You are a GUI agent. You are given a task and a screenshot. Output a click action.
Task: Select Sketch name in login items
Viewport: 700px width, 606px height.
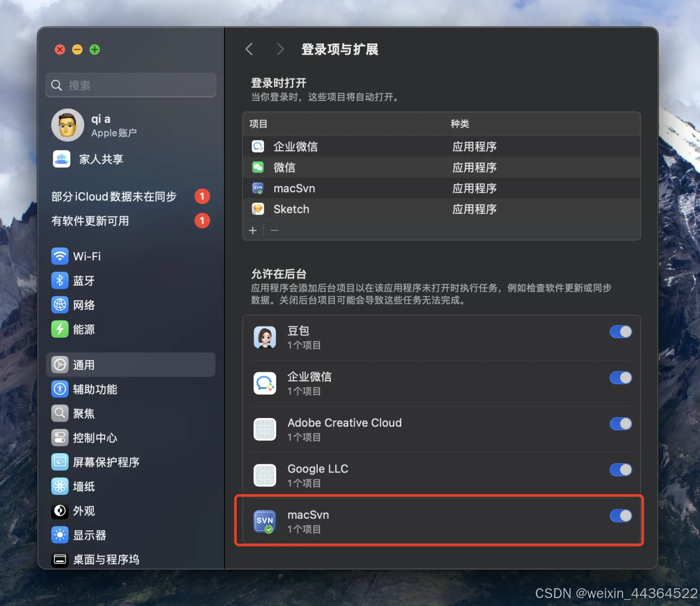[x=291, y=209]
